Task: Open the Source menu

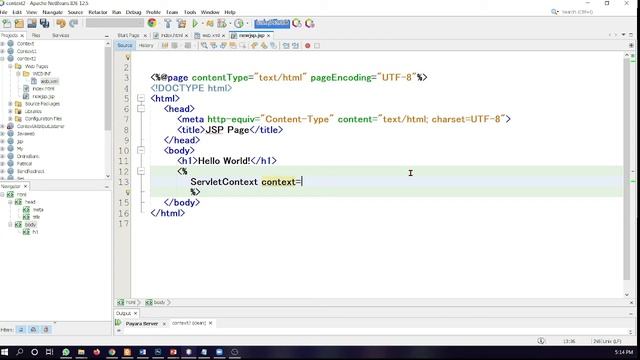Action: point(75,12)
